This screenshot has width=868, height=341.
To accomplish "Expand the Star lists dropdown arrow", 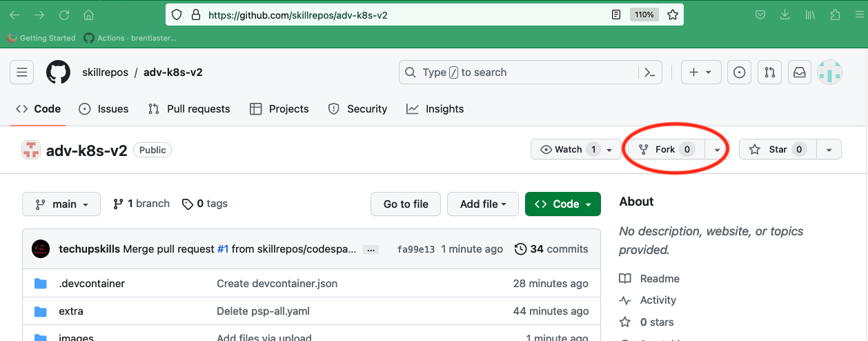I will click(x=829, y=149).
